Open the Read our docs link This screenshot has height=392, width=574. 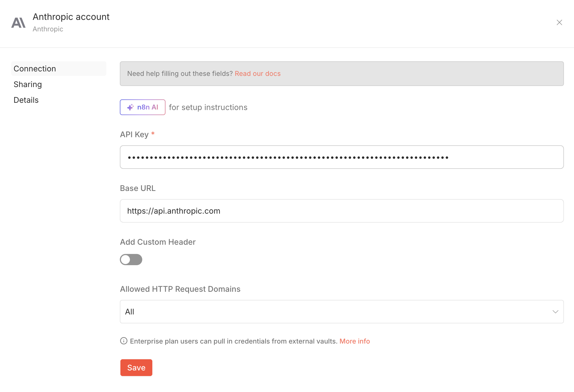pyautogui.click(x=258, y=73)
